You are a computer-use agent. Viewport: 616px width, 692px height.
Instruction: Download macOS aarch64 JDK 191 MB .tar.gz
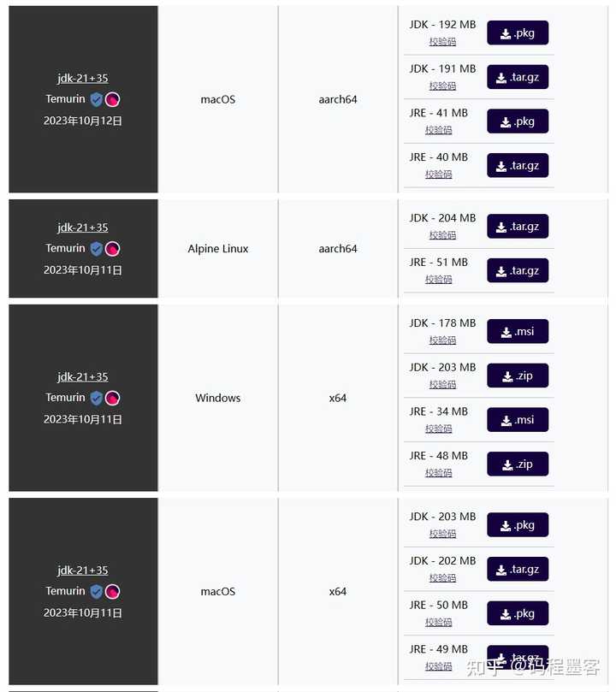[x=518, y=77]
